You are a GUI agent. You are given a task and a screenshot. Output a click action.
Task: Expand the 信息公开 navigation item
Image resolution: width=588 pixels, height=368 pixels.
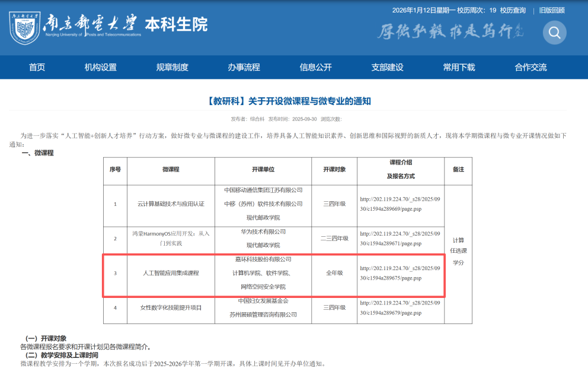point(315,67)
